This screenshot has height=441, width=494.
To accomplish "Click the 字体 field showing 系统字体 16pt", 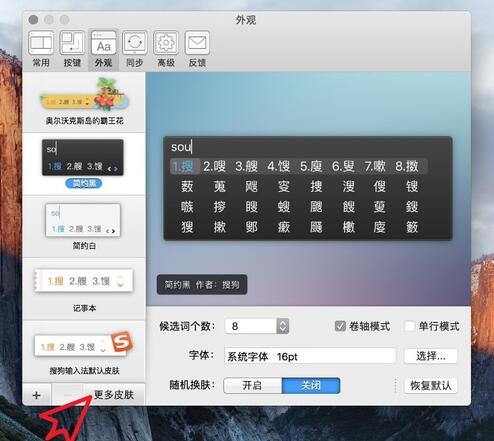I will tap(310, 356).
